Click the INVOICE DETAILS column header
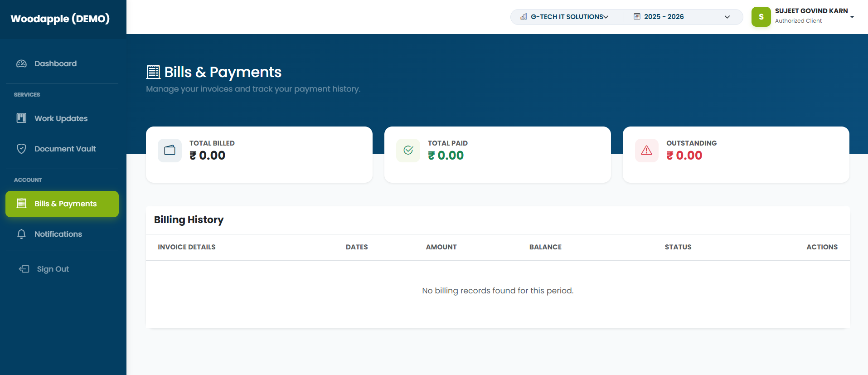 tap(187, 247)
